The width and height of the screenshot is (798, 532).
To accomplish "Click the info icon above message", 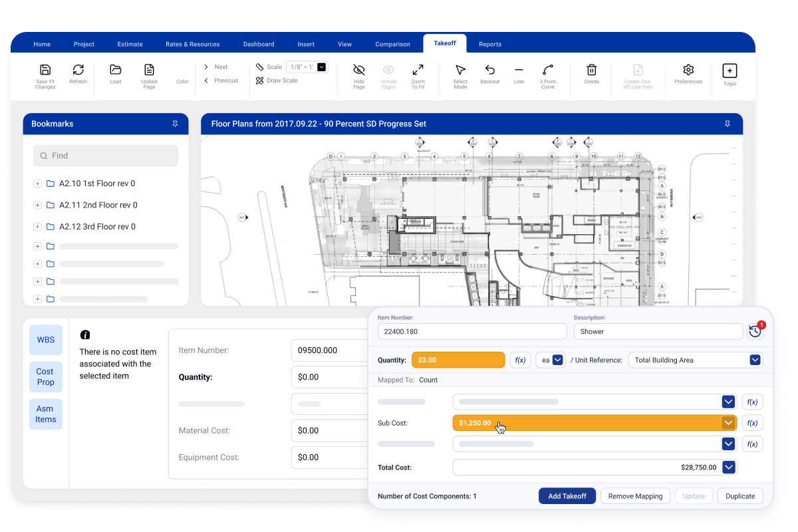I will click(85, 335).
